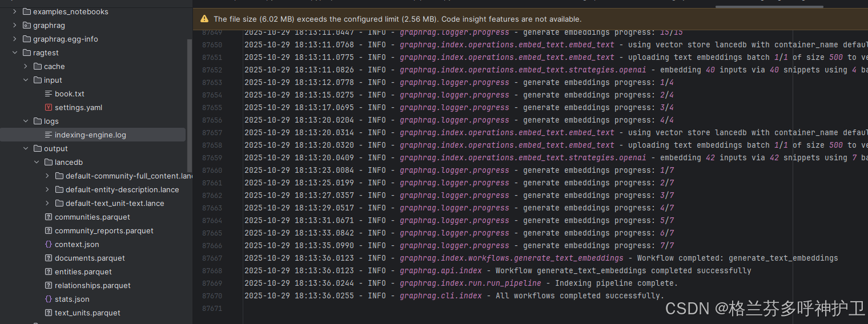The height and width of the screenshot is (324, 868).
Task: Collapse the input folder
Action: point(26,80)
